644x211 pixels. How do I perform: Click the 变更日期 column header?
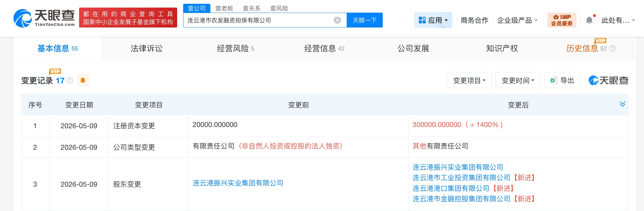[x=79, y=105]
